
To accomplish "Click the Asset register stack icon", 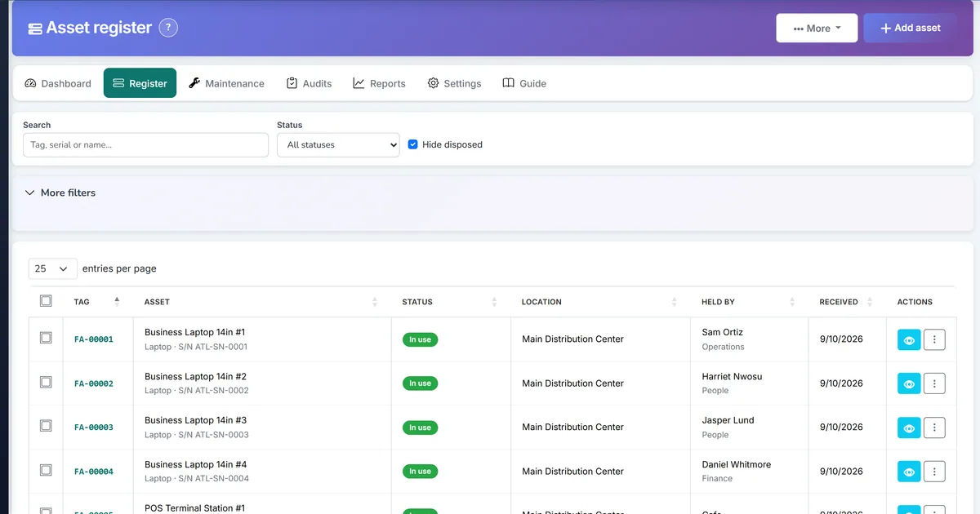I will [x=35, y=29].
